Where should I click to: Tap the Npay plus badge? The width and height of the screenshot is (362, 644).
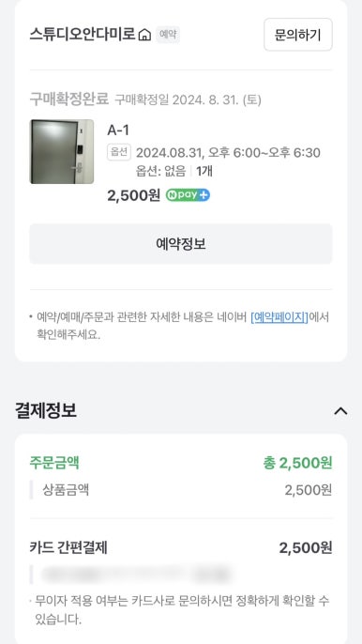188,195
